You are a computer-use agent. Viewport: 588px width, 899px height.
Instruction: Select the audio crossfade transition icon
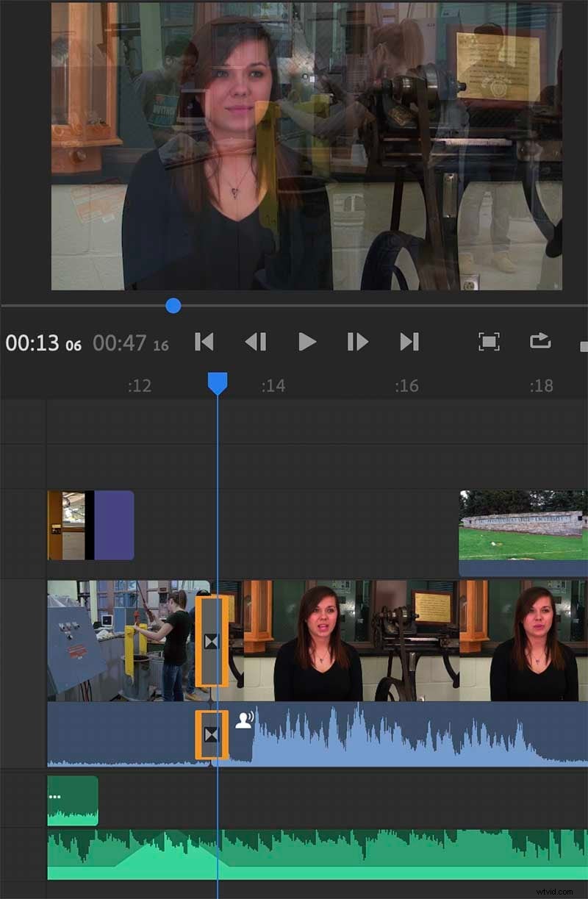[x=212, y=734]
